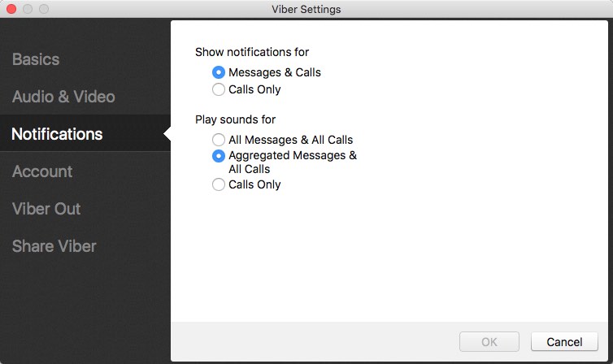Choose Calls Only under Show notifications for

(x=219, y=89)
